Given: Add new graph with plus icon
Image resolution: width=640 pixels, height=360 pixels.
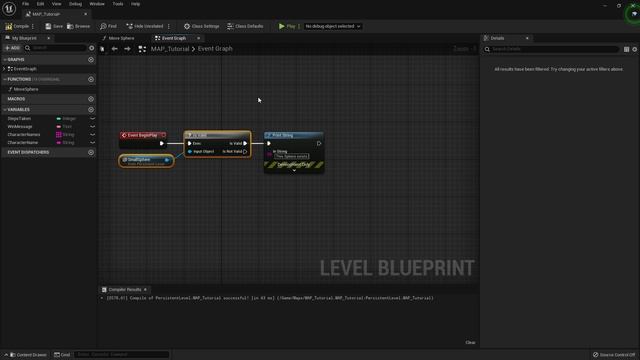Looking at the screenshot, I should click(91, 60).
